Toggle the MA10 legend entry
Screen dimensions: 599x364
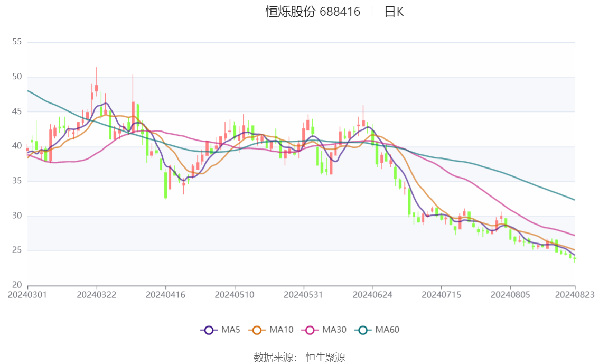click(271, 330)
